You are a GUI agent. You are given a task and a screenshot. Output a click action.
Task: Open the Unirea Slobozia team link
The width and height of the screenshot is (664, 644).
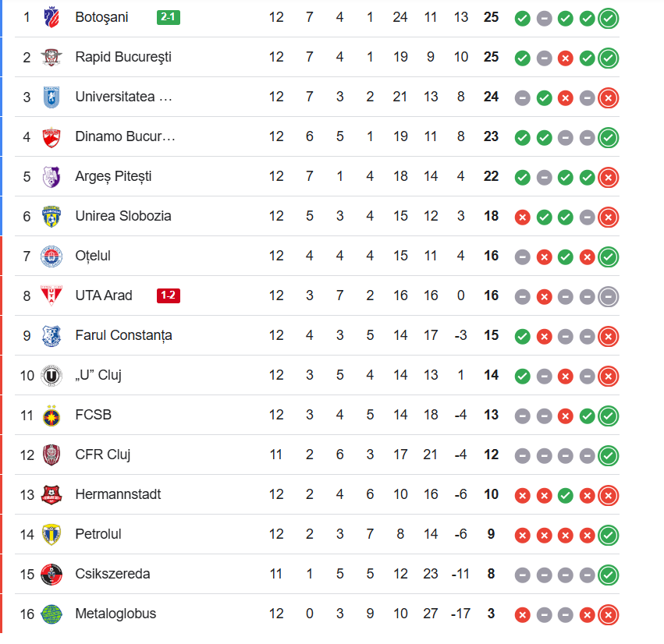(x=123, y=216)
